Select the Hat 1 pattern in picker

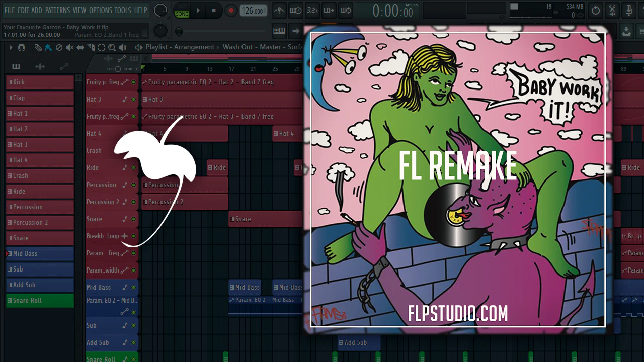[40, 114]
